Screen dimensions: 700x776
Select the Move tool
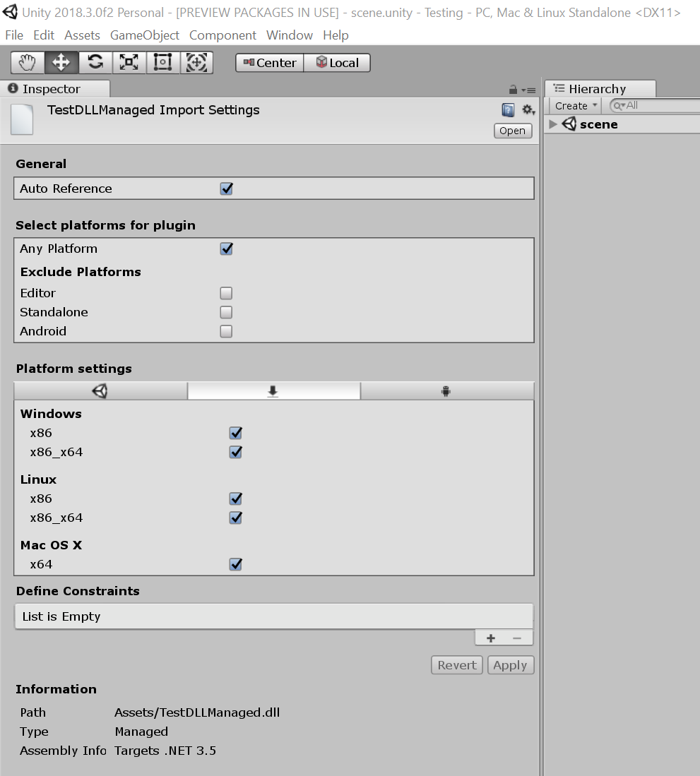click(x=61, y=63)
